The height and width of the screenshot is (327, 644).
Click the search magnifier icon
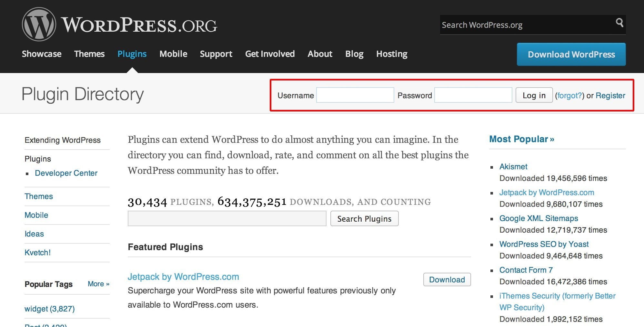(x=619, y=23)
